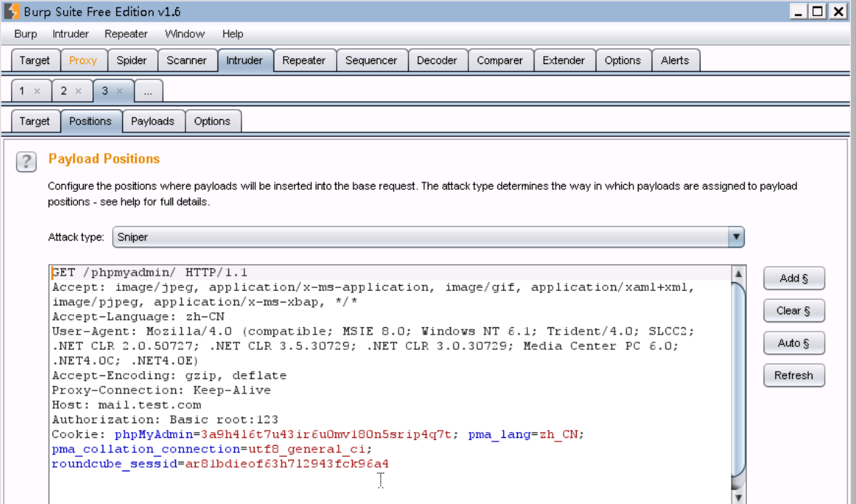Image resolution: width=856 pixels, height=504 pixels.
Task: Click the phpMyAdmin cookie value 3a9h4l6t7u43...
Action: [327, 435]
